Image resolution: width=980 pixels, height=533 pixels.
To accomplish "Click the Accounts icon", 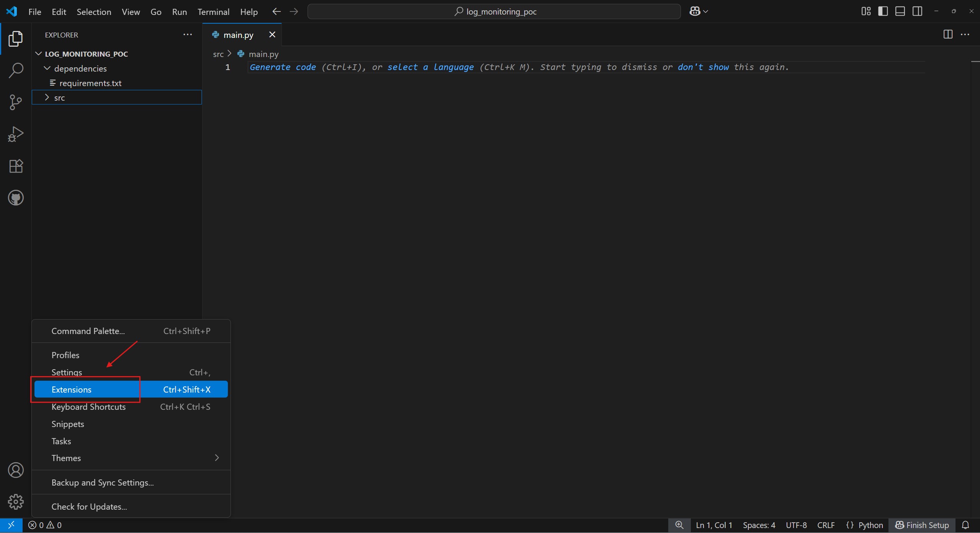I will pos(16,470).
